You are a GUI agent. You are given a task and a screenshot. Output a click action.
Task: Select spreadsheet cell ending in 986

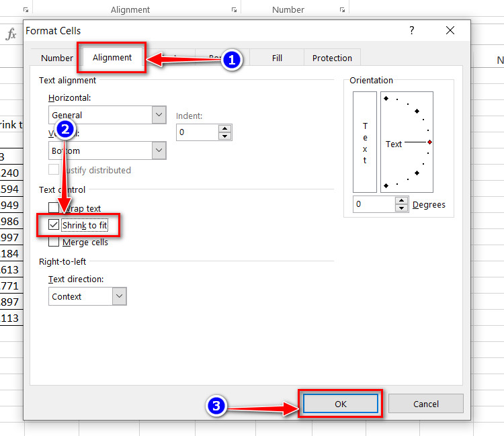[11, 221]
